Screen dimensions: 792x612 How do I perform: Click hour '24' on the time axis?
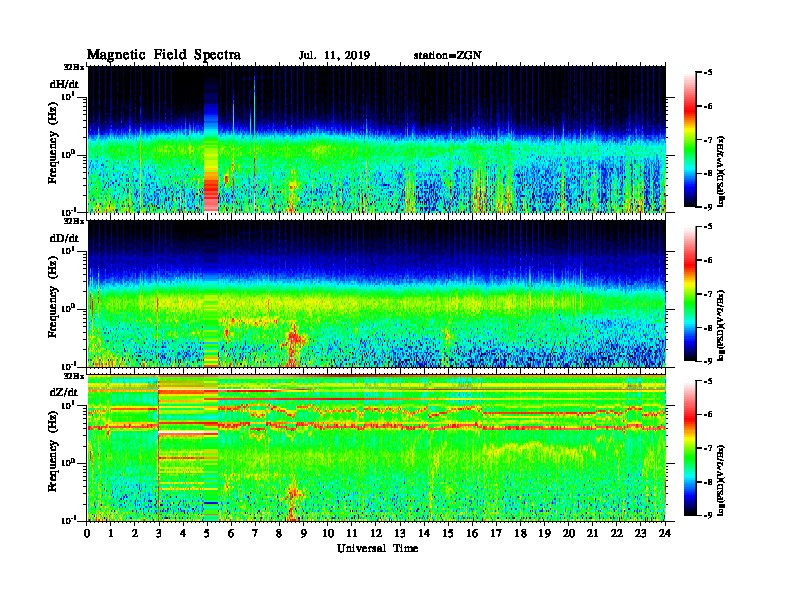(x=665, y=533)
